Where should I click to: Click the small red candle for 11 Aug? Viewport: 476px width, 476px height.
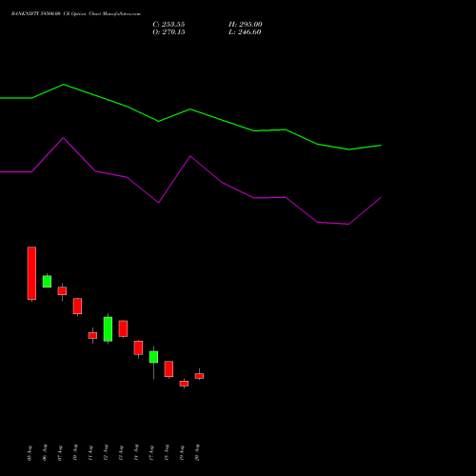(x=92, y=335)
